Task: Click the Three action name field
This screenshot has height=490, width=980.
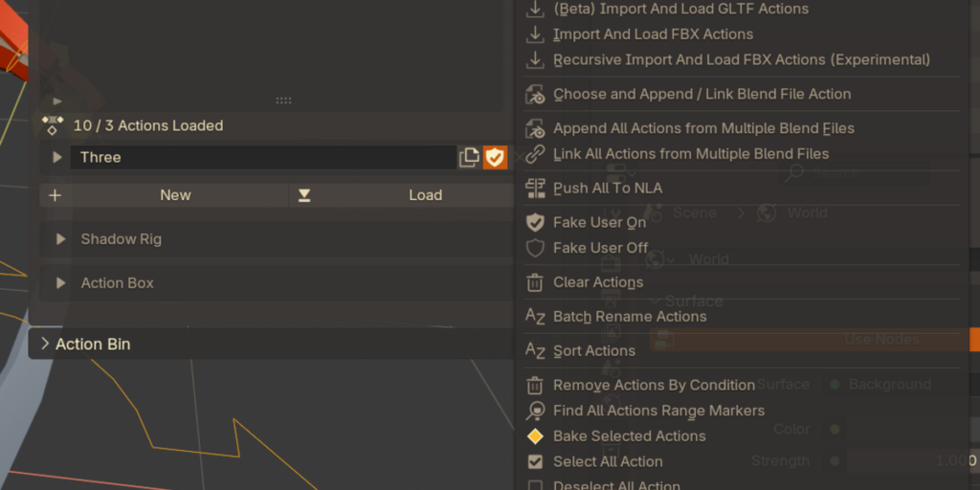Action: pos(258,158)
